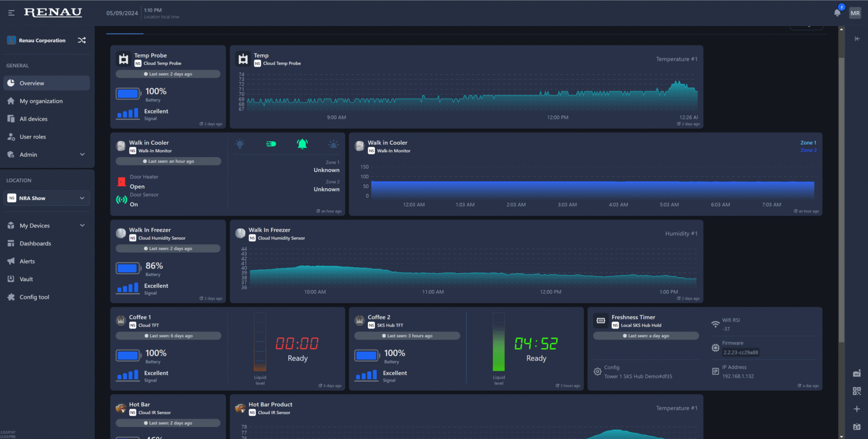
Task: Open the MR user profile button
Action: [855, 13]
